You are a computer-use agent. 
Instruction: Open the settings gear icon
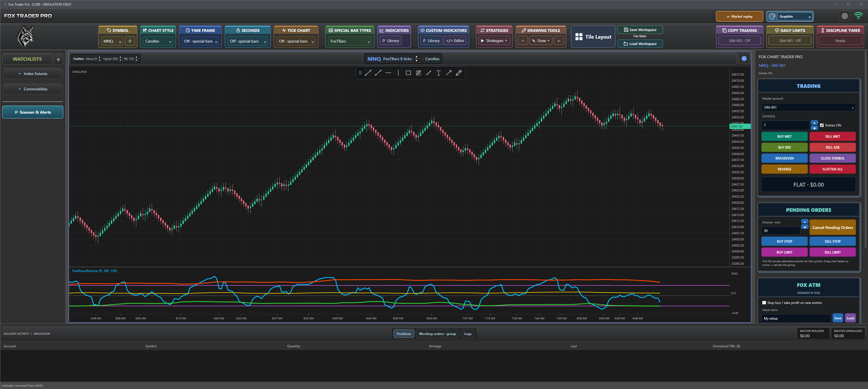pos(844,16)
